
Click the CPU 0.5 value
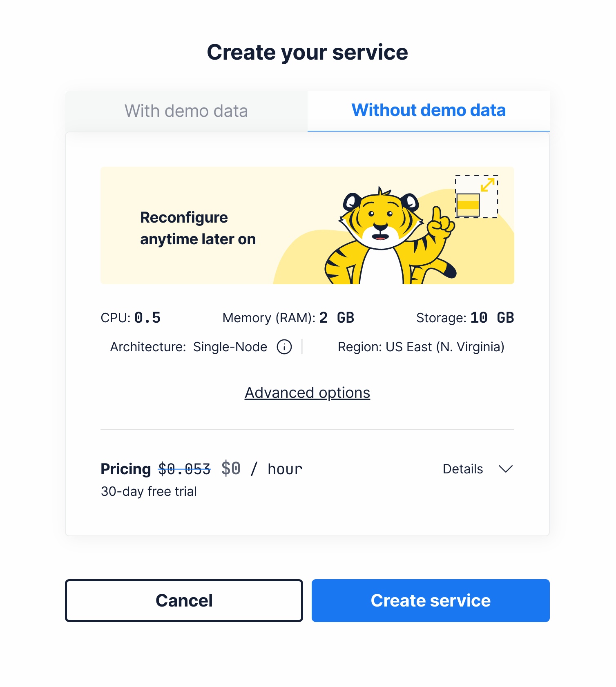147,317
